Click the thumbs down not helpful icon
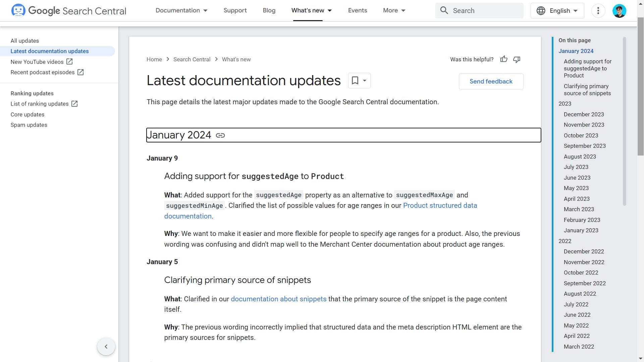Viewport: 644px width, 362px height. (517, 59)
